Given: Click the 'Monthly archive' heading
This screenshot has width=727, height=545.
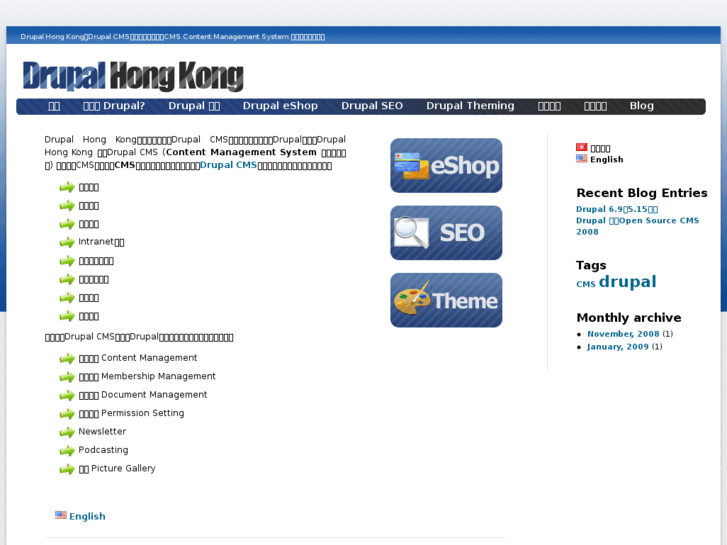Looking at the screenshot, I should pos(629,317).
